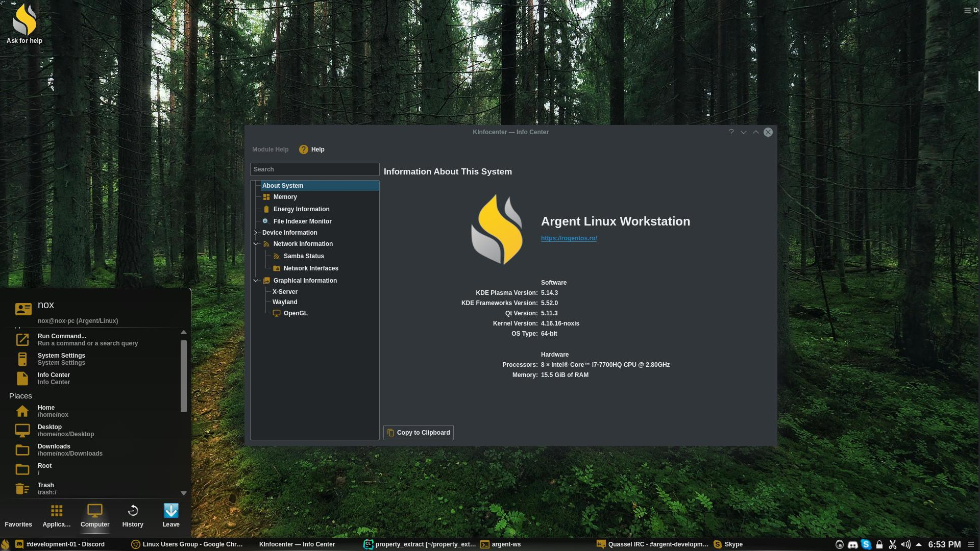Click the Kernel Version value 4.16.16-noxis

pyautogui.click(x=560, y=323)
